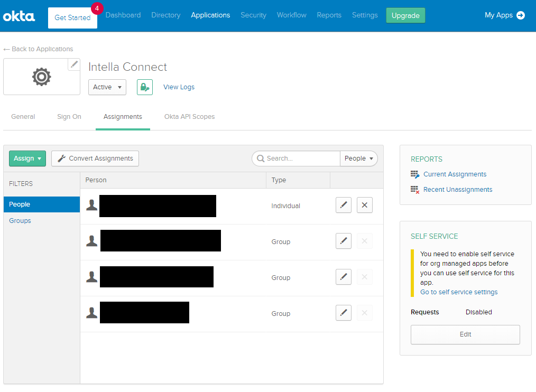Click the green lock icon near Active
The image size is (536, 392).
click(x=144, y=87)
